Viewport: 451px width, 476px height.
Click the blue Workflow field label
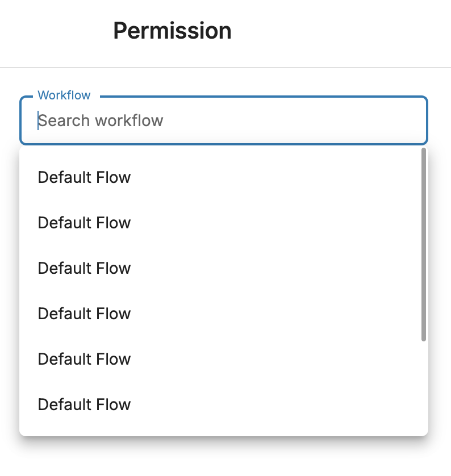pyautogui.click(x=64, y=95)
